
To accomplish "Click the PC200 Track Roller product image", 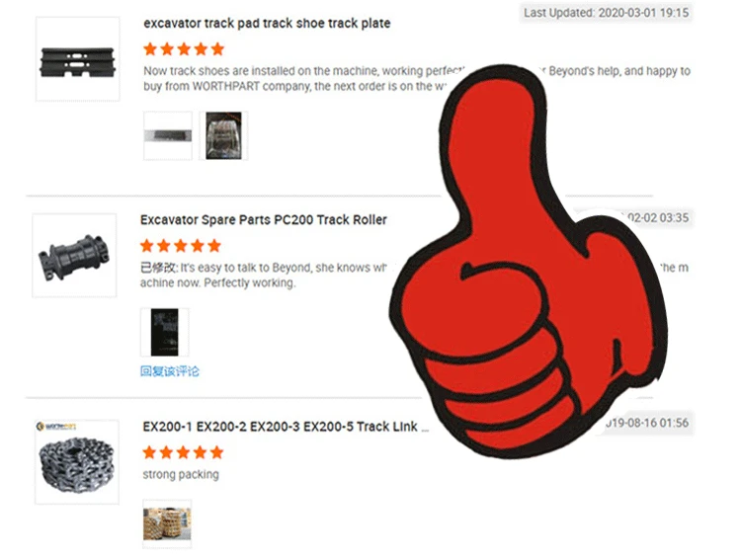I will 74,256.
